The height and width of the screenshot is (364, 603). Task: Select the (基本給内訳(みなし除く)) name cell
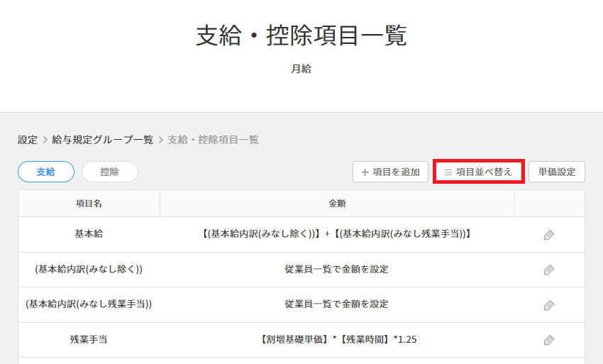coord(89,270)
